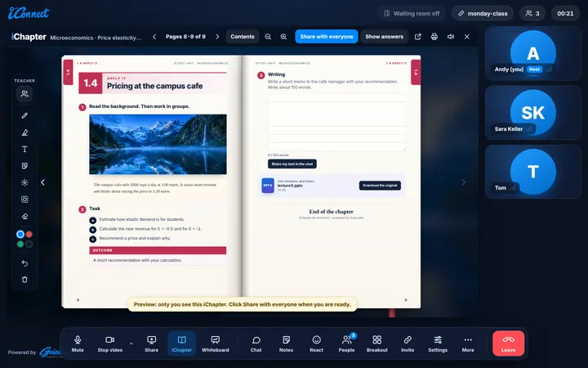The image size is (588, 368).
Task: Zoom out the iChapter page
Action: tap(268, 37)
